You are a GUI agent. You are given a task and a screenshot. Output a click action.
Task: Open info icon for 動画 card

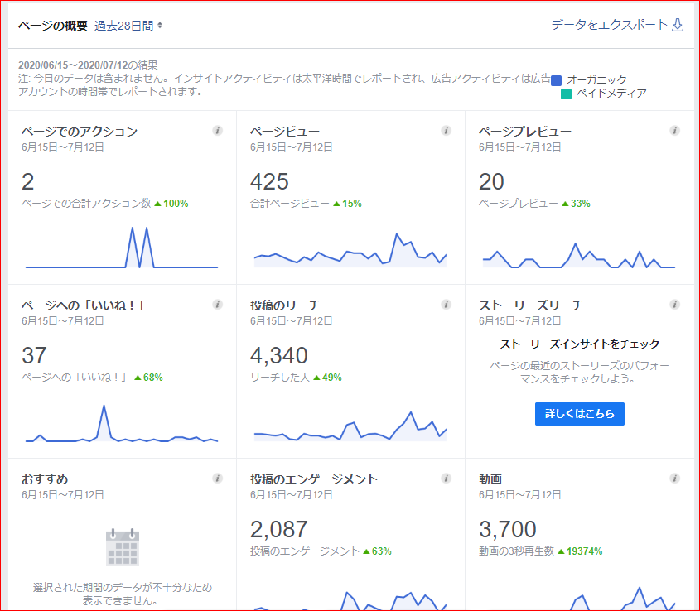[674, 479]
